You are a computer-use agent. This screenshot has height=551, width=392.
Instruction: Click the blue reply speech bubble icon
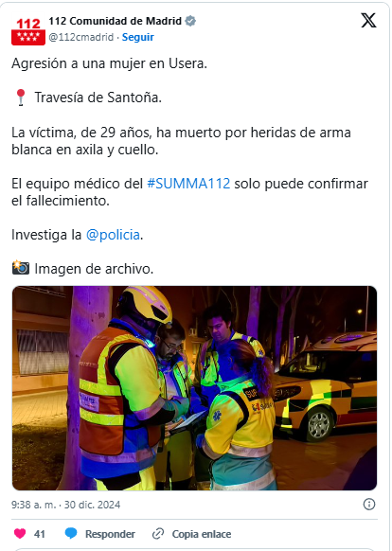pos(71,534)
